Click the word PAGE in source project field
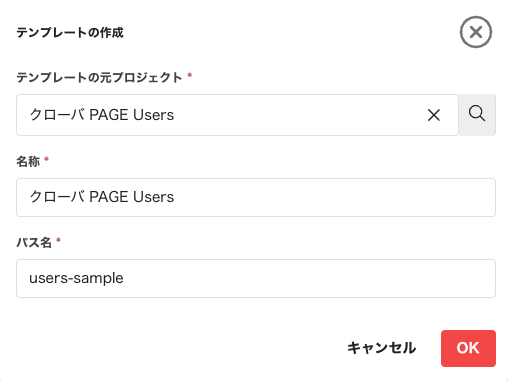Image resolution: width=509 pixels, height=381 pixels. click(109, 115)
